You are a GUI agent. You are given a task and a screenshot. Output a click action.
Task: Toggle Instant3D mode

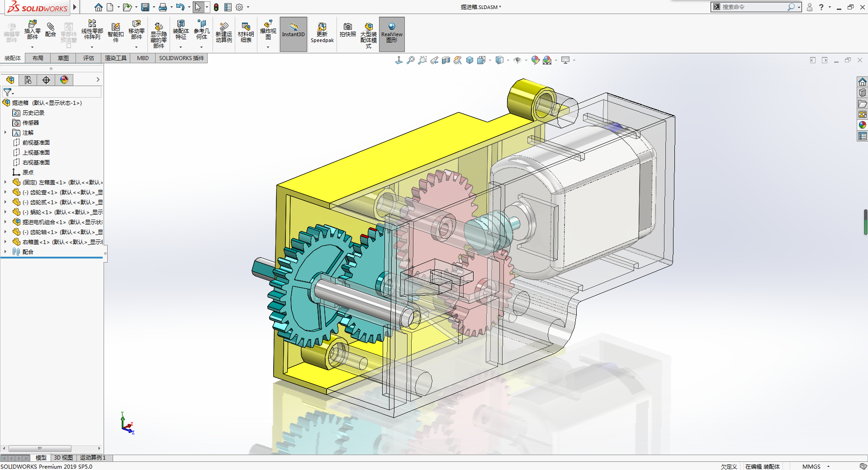[x=294, y=34]
